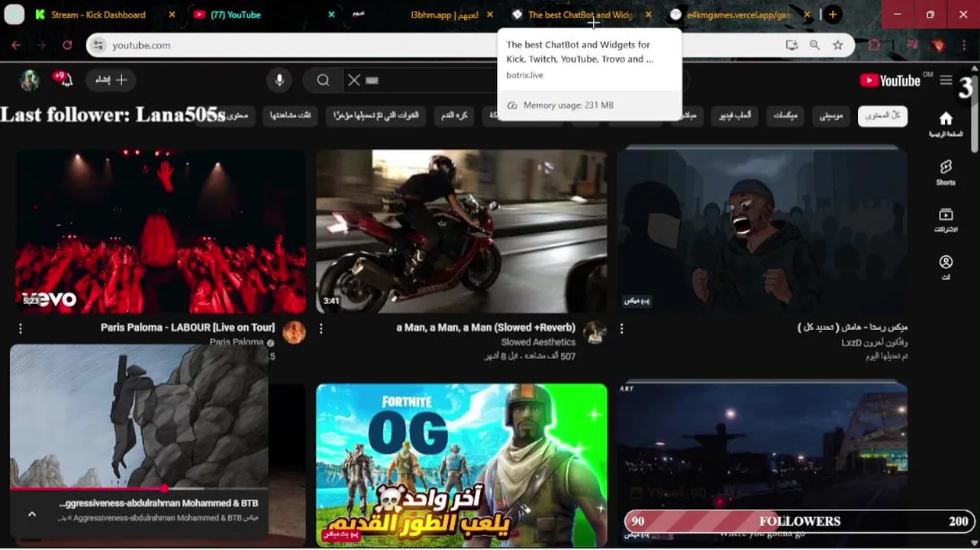
Task: Close the Stream - Kick Dashboard tab
Action: (172, 15)
